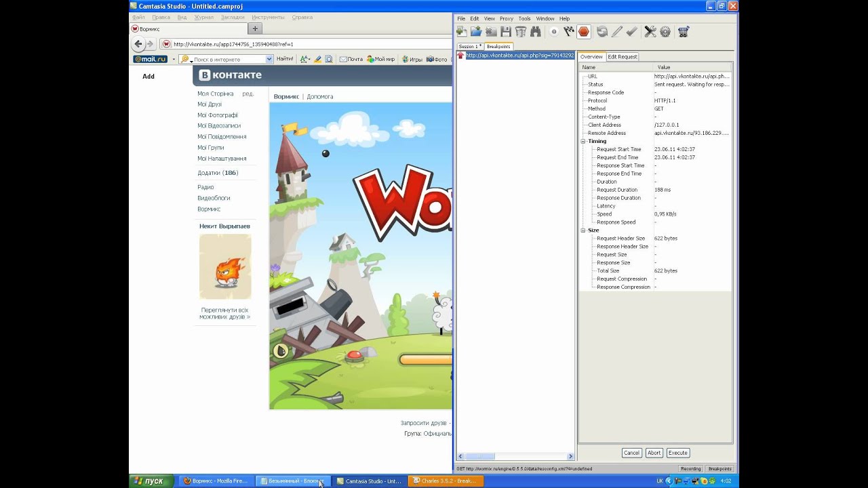Click Firefox forward arrow button
Image resolution: width=868 pixels, height=488 pixels.
click(149, 44)
